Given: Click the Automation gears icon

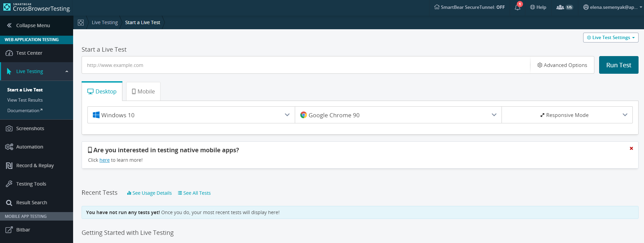Looking at the screenshot, I should coord(9,147).
